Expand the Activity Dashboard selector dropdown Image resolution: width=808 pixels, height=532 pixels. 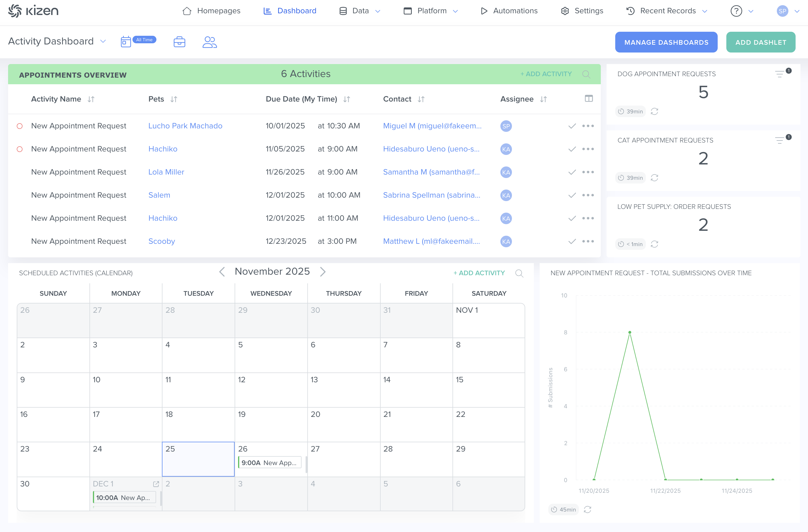[x=103, y=42]
